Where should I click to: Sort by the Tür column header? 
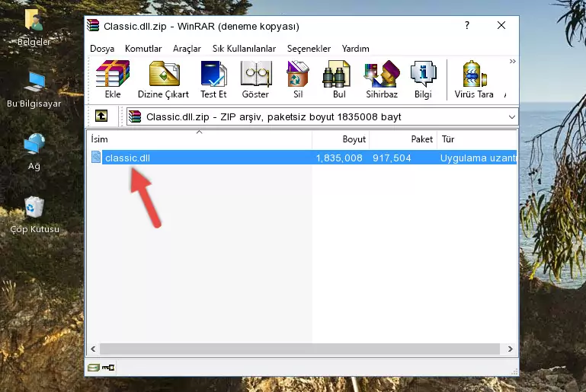pos(477,139)
